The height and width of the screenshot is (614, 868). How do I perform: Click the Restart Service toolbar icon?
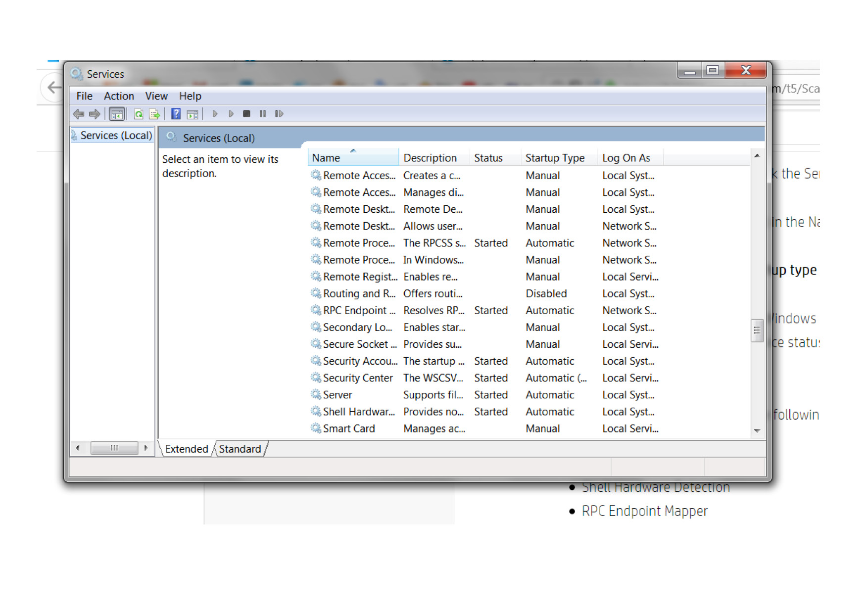click(279, 114)
